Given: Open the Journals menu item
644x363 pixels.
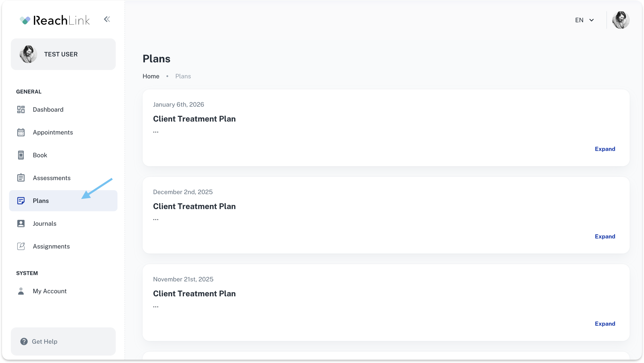Looking at the screenshot, I should [45, 224].
